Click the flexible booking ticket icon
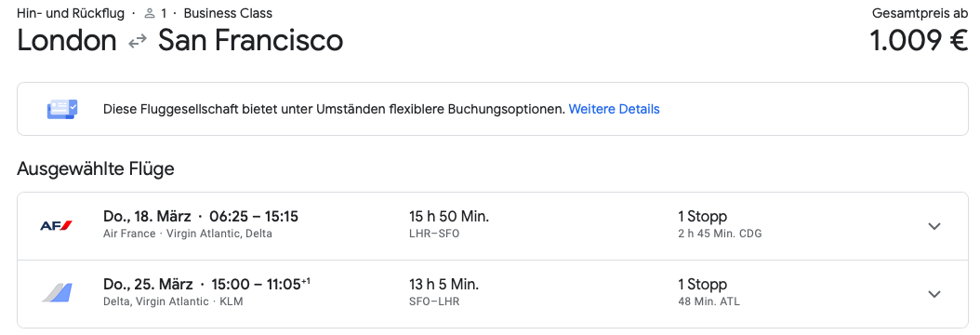This screenshot has width=980, height=335. (x=62, y=110)
